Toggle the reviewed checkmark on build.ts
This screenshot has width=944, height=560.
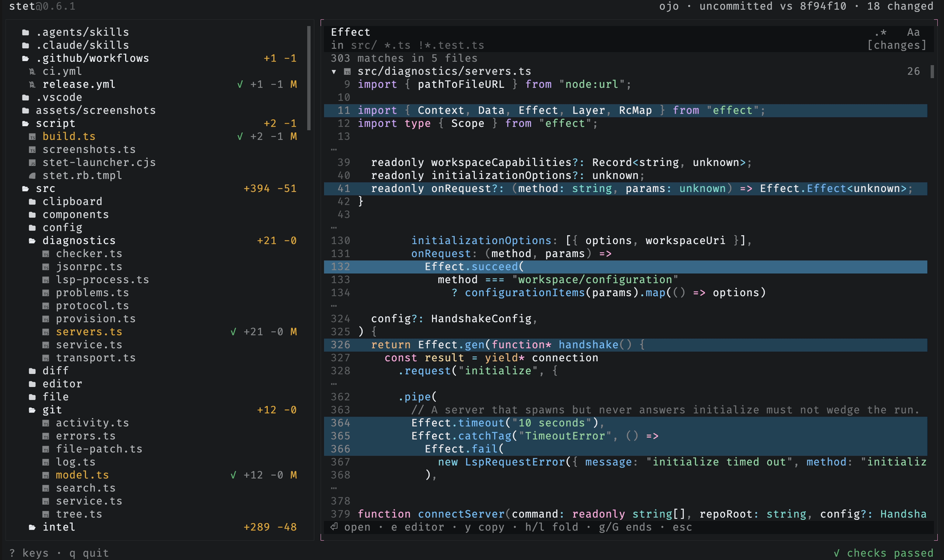point(240,137)
